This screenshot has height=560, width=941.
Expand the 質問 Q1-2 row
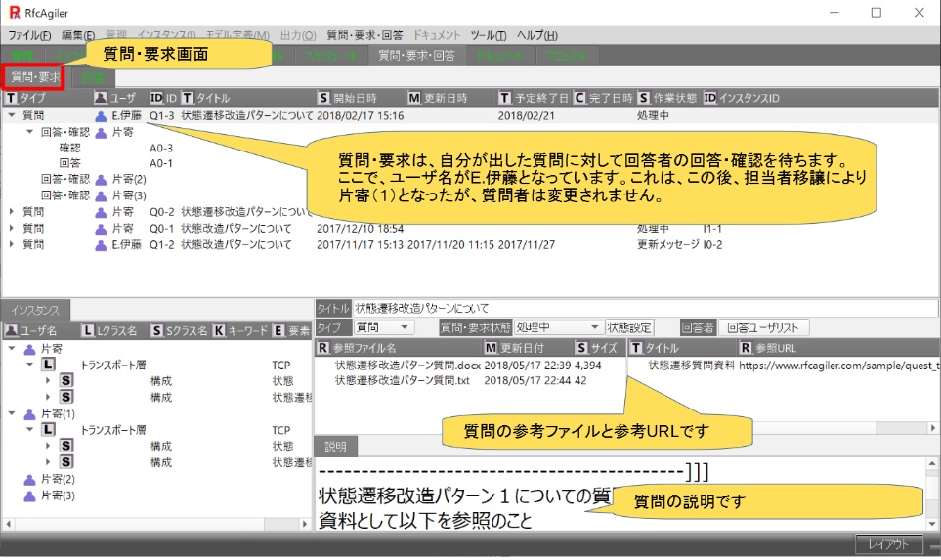(x=12, y=244)
